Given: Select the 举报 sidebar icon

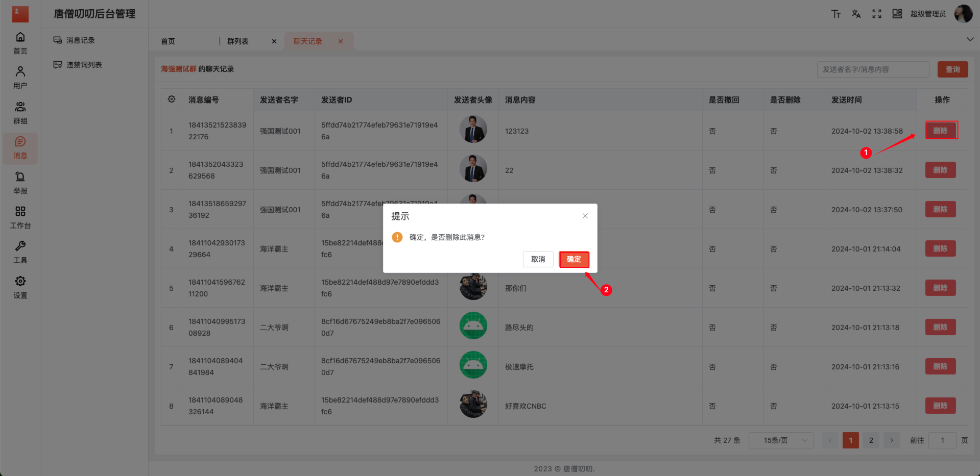Looking at the screenshot, I should point(20,182).
